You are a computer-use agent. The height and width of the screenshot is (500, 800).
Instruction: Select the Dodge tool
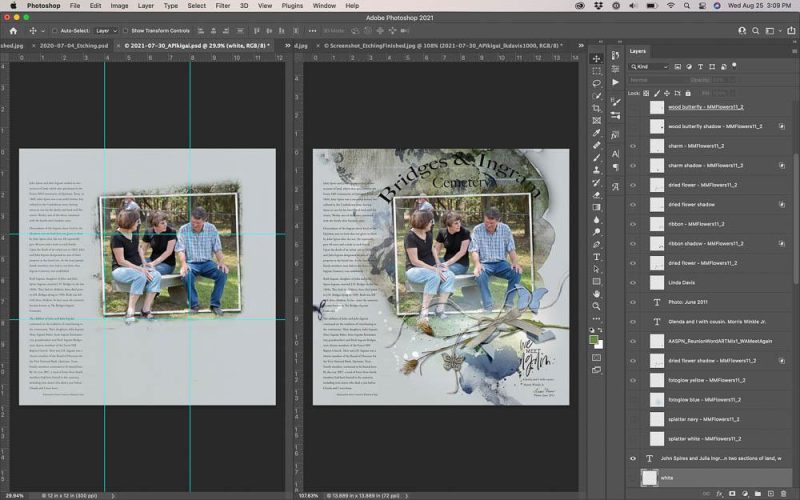(596, 232)
